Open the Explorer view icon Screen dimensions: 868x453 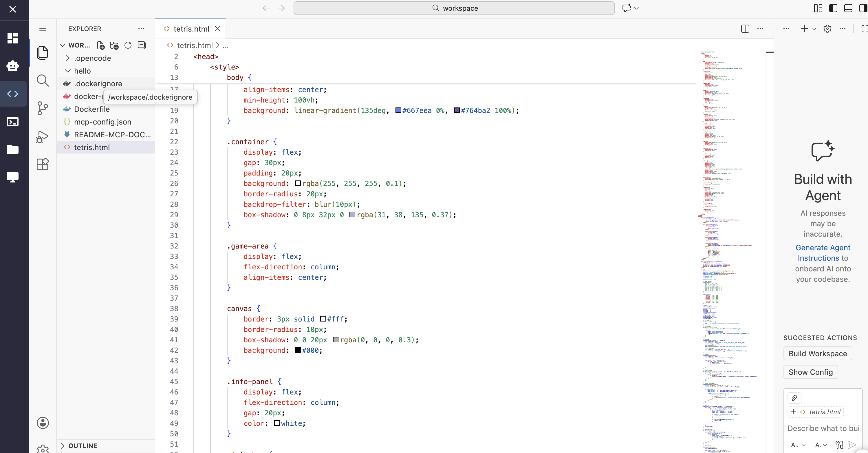point(43,53)
